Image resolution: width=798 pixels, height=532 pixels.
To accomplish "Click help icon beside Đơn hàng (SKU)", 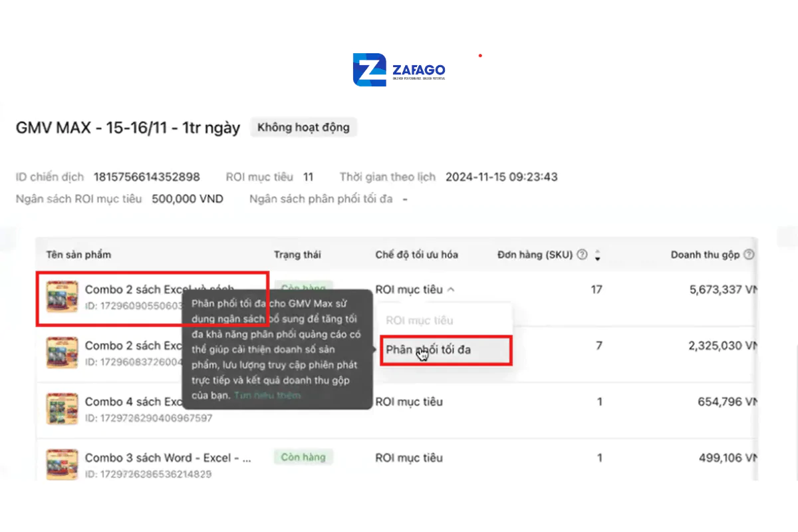I will click(x=583, y=255).
